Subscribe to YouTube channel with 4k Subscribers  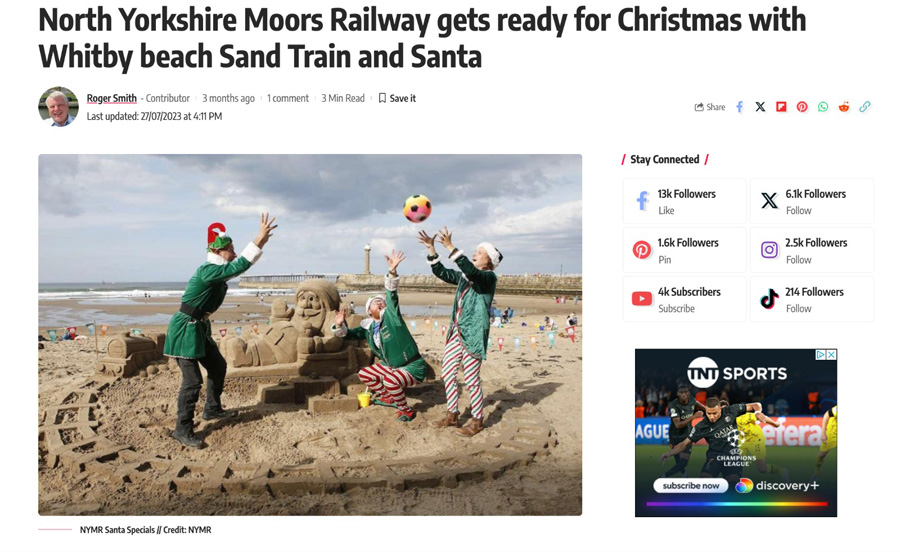point(685,299)
